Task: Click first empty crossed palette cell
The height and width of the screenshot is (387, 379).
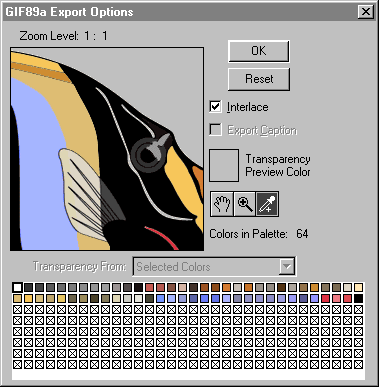Action: coord(17,309)
